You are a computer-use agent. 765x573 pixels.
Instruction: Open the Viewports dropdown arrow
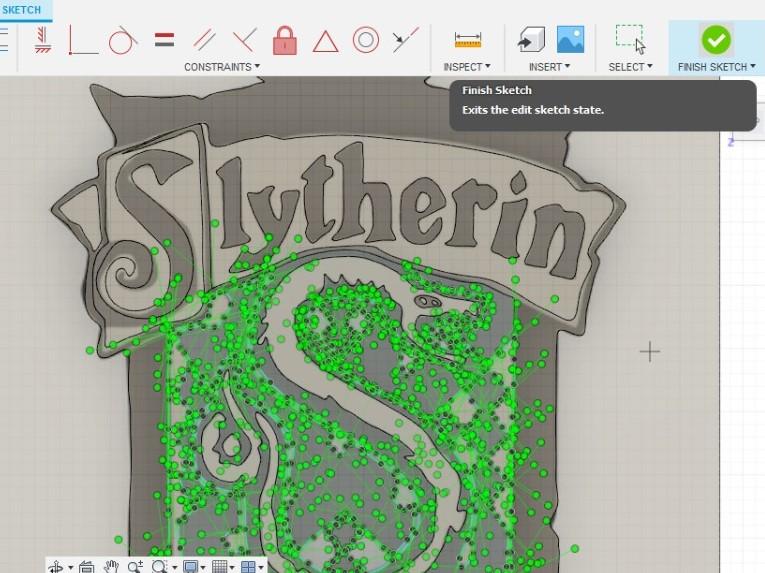coord(261,568)
